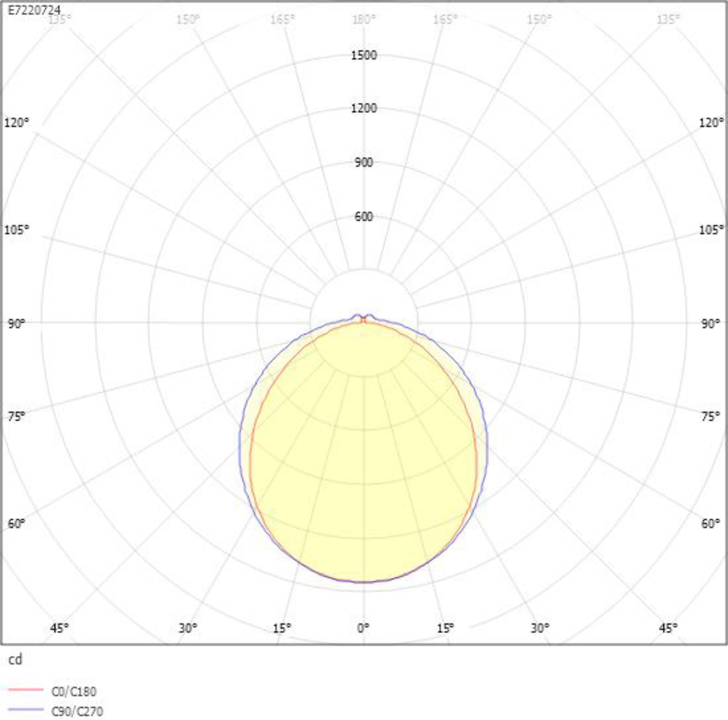728x720 pixels.
Task: Click the 180° angle label at top
Action: pos(364,19)
